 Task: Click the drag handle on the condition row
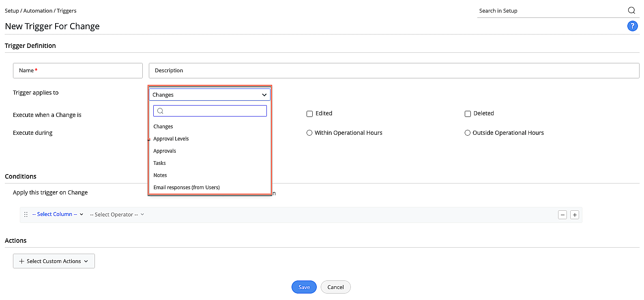point(26,214)
